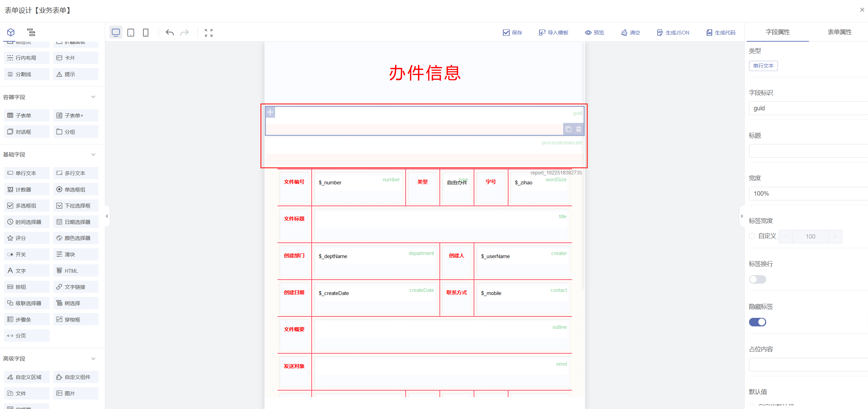This screenshot has width=868, height=409.
Task: Select the 提示 alert component
Action: point(76,74)
